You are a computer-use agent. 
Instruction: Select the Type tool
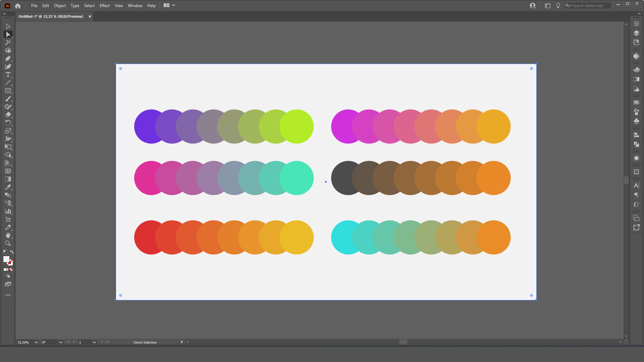tap(8, 75)
